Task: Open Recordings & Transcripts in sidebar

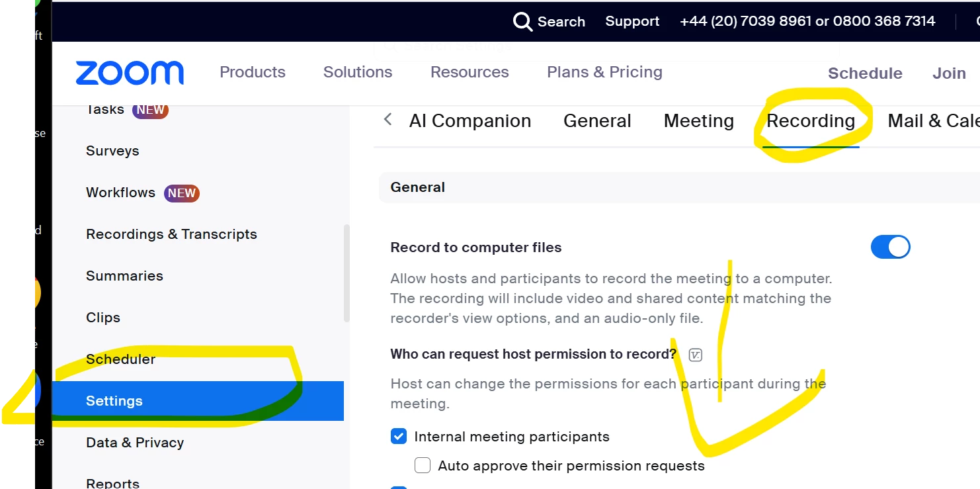Action: point(171,234)
